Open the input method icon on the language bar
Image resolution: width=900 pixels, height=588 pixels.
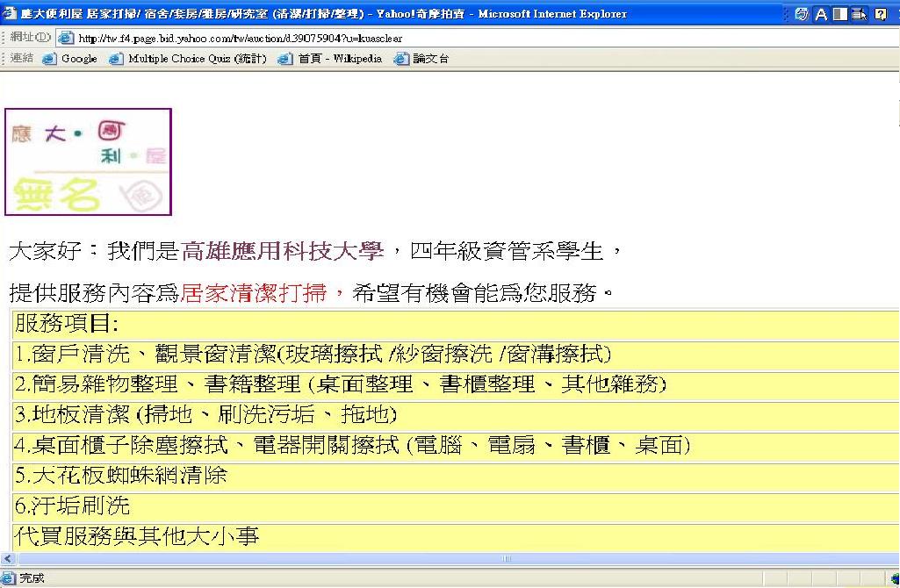click(x=802, y=14)
